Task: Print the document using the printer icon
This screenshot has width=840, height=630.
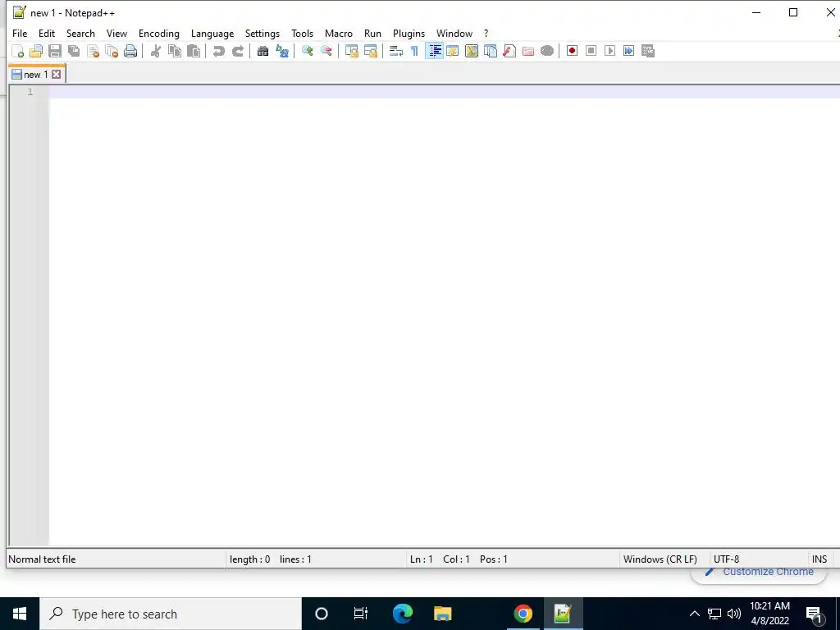Action: (x=130, y=51)
